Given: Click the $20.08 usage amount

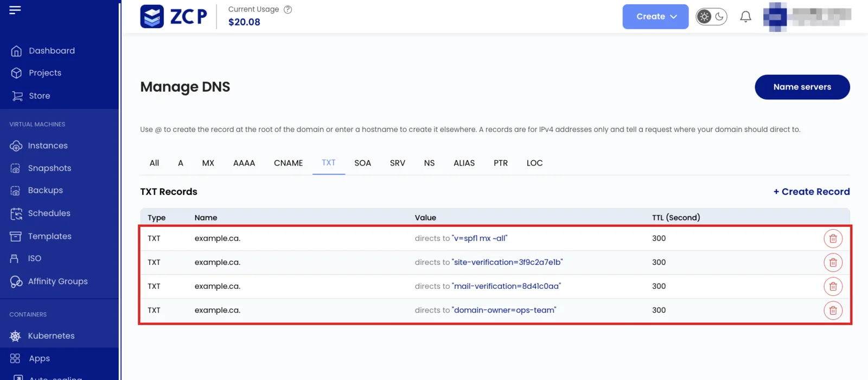Looking at the screenshot, I should pyautogui.click(x=244, y=22).
